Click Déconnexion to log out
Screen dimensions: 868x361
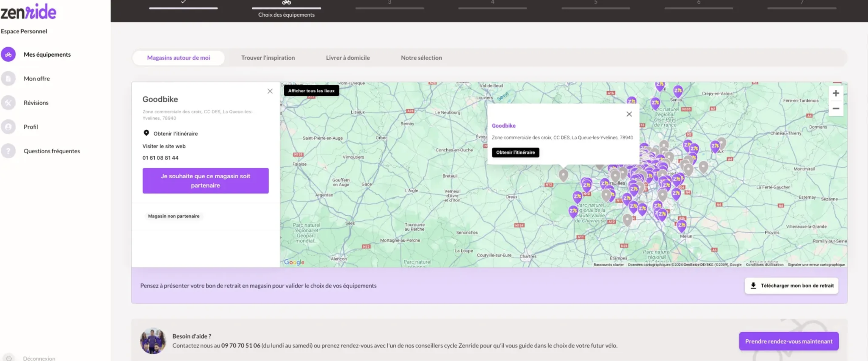pyautogui.click(x=39, y=358)
